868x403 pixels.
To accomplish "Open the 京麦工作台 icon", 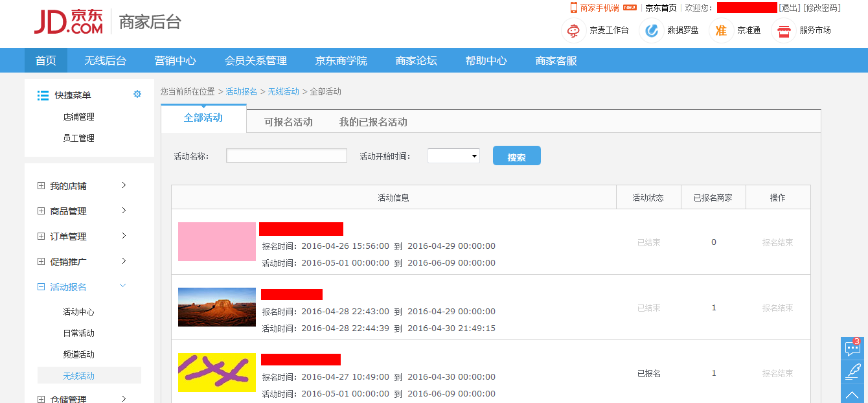I will [573, 30].
